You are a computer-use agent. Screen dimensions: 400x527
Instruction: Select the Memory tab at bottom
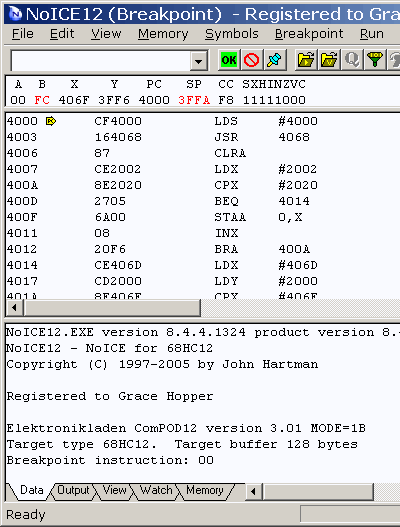[205, 490]
